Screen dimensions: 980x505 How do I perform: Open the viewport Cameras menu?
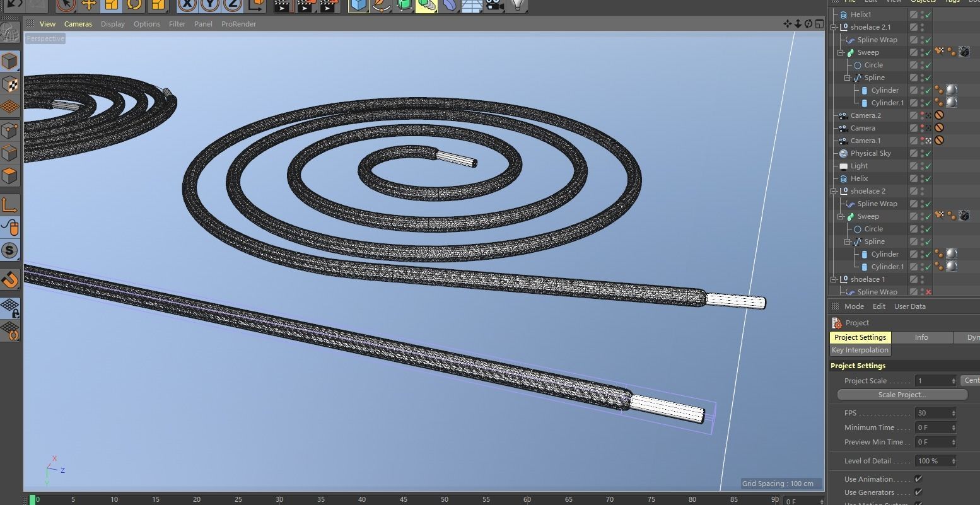tap(78, 24)
